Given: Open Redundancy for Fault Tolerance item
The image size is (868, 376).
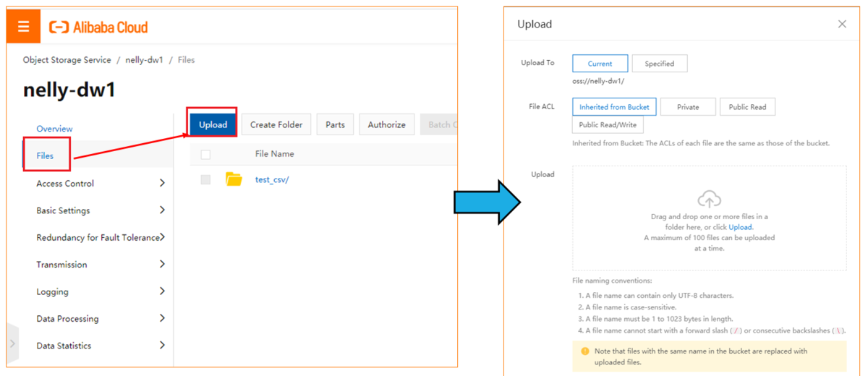Looking at the screenshot, I should click(98, 238).
